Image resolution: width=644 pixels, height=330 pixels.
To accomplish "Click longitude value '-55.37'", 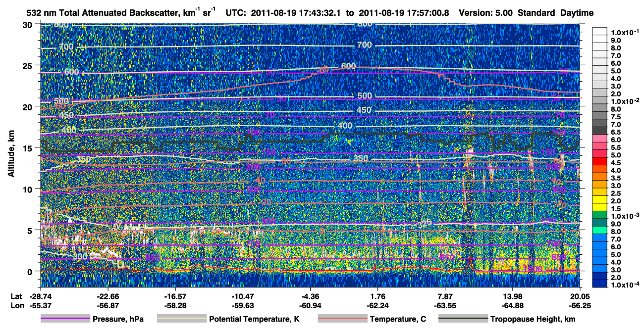I will click(x=40, y=305).
